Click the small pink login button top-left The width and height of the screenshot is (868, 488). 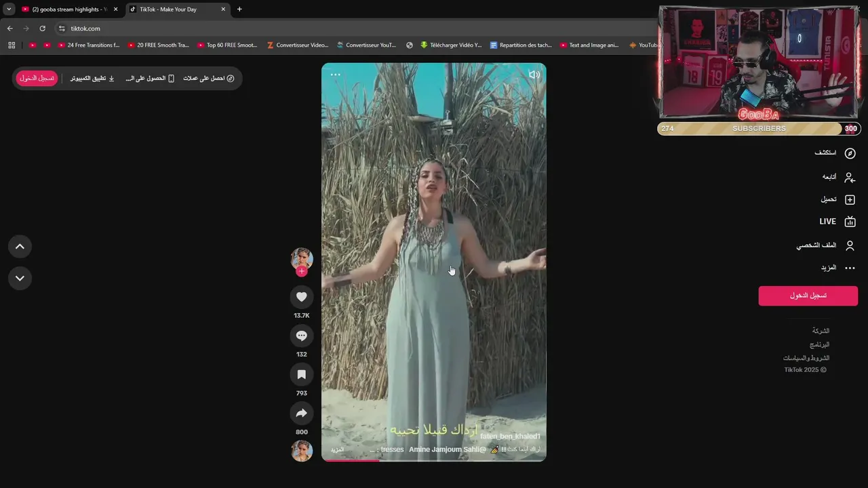(37, 78)
